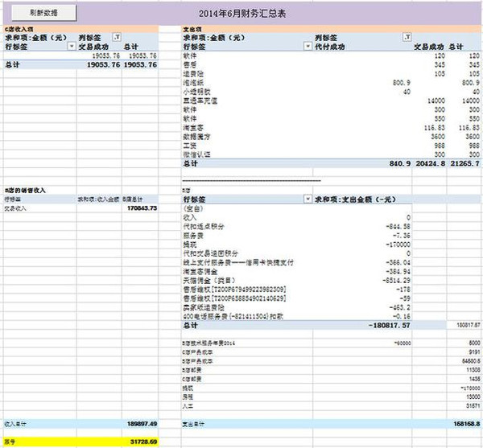Image resolution: width=483 pixels, height=448 pixels.
Task: Select the 小透明胶 row label
Action: coord(196,92)
